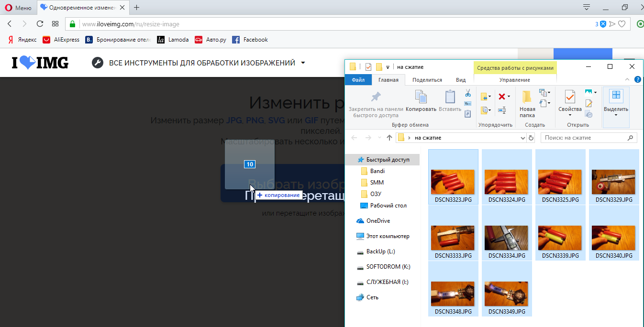Open Opera Speed Dial grid icon

tap(56, 24)
